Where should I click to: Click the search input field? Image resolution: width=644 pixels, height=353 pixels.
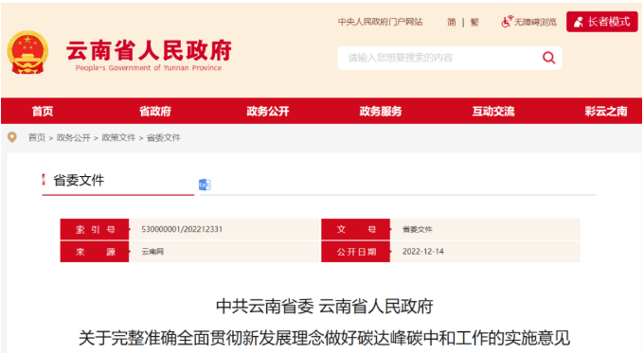(x=439, y=58)
